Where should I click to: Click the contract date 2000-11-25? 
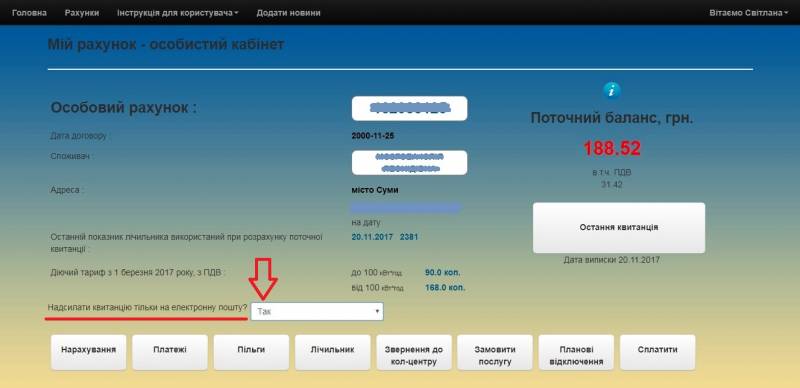pos(373,136)
